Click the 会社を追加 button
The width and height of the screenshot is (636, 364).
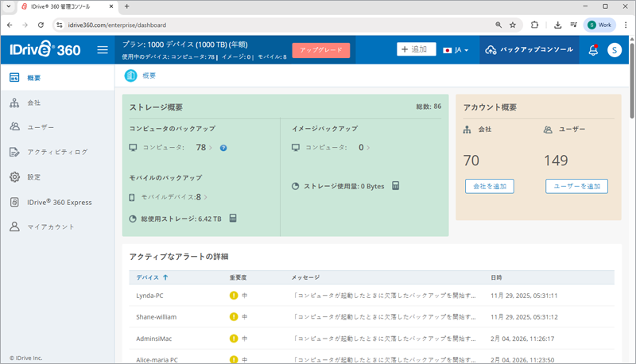(489, 187)
